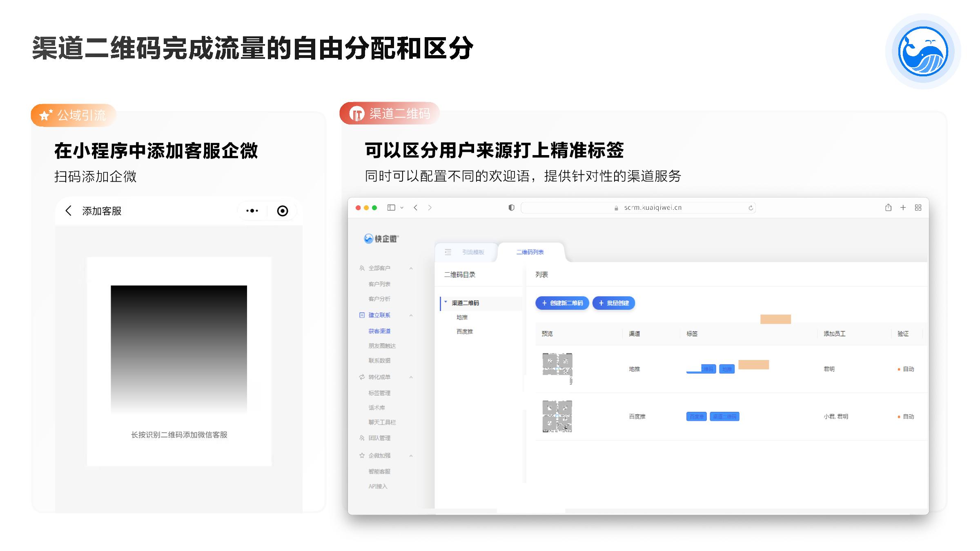The height and width of the screenshot is (551, 980).
Task: Collapse side menu via hamburger icon
Action: pyautogui.click(x=448, y=252)
